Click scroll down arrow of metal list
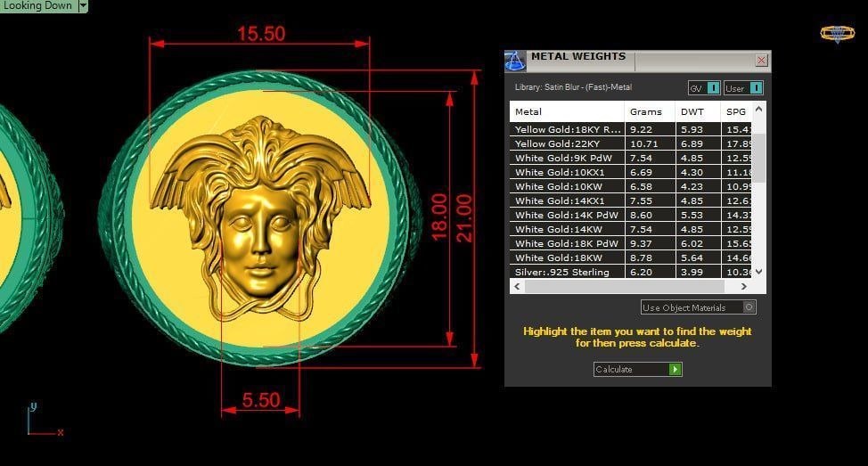Image resolution: width=868 pixels, height=466 pixels. [x=759, y=272]
